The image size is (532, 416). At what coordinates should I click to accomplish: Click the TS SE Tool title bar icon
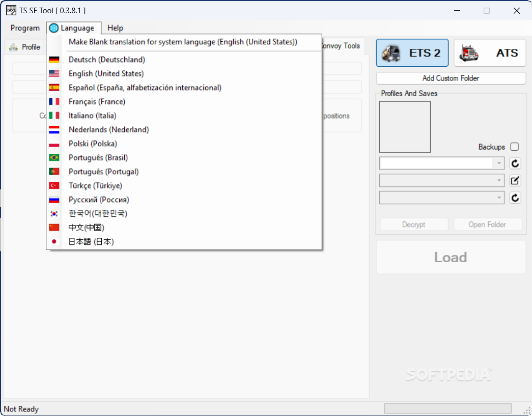tap(11, 11)
